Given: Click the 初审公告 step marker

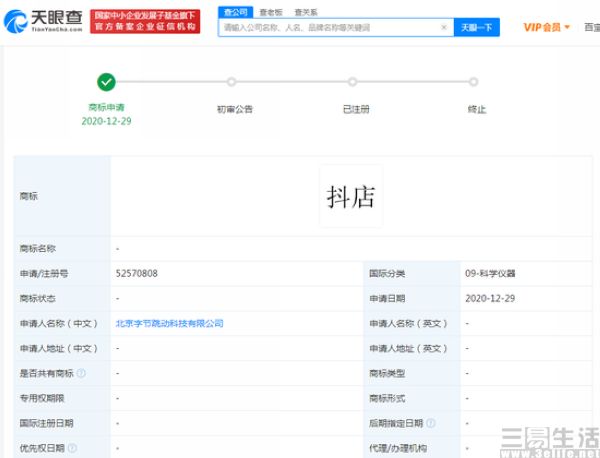Looking at the screenshot, I should point(231,82).
